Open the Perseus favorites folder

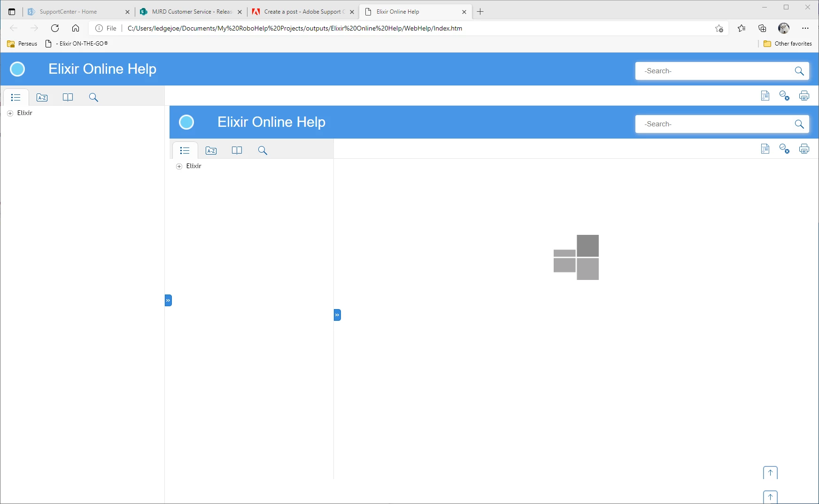pos(22,44)
